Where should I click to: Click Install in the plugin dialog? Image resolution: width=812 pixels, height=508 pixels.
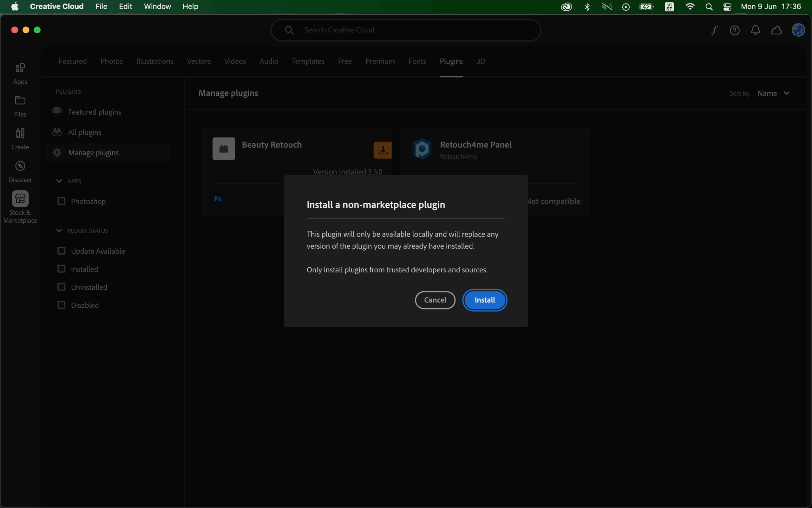[485, 300]
